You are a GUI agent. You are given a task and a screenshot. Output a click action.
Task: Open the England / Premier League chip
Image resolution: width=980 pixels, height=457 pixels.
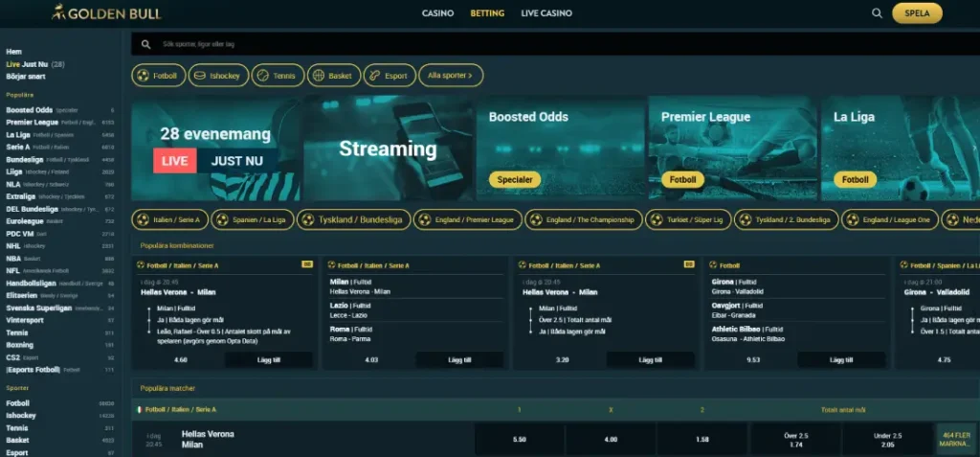468,219
